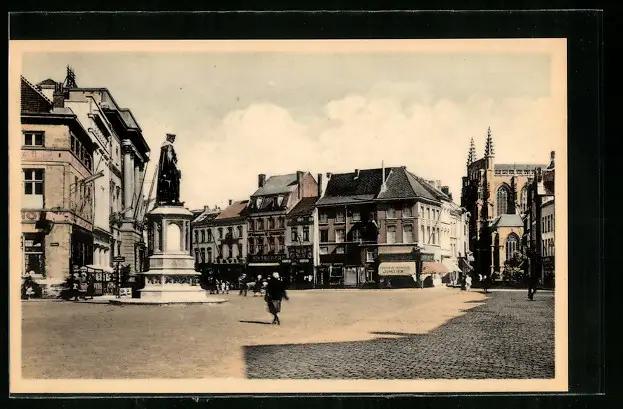Image resolution: width=623 pixels, height=409 pixels.
Task: Click the roof turret on the left building
Action: [x=69, y=78]
